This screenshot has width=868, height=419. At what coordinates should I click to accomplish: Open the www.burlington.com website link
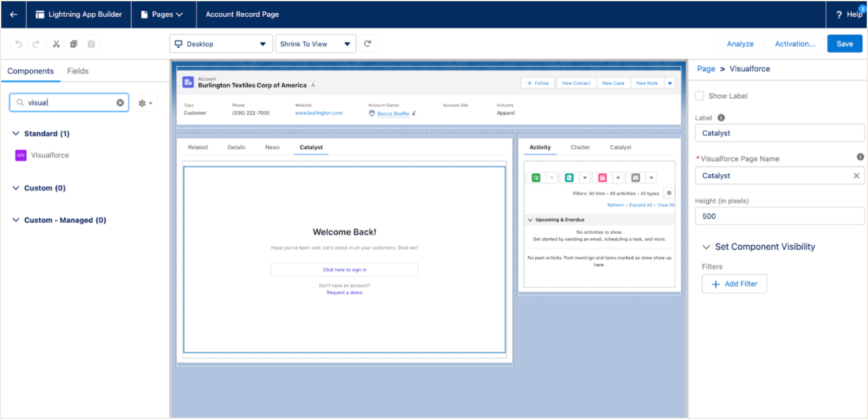tap(319, 113)
